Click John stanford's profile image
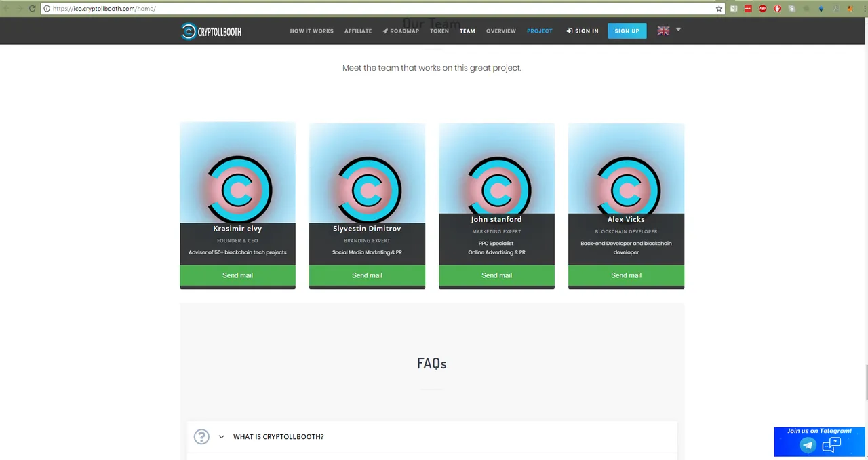 (x=496, y=169)
